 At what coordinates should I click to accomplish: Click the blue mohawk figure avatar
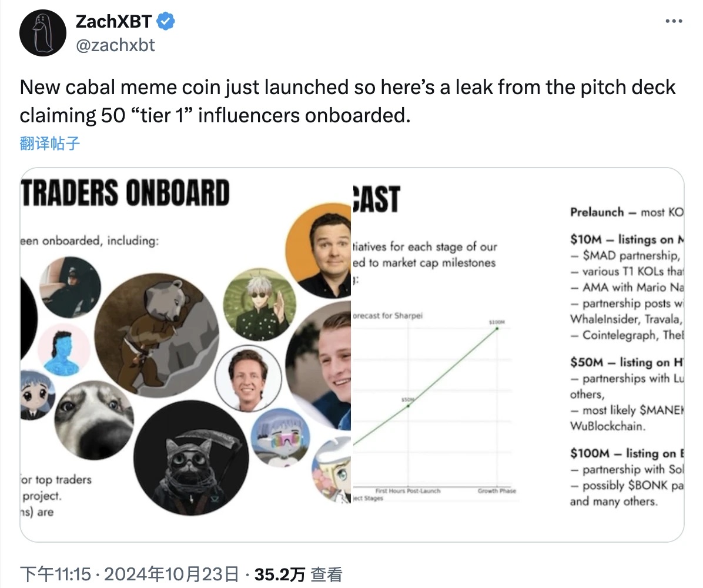pos(64,350)
